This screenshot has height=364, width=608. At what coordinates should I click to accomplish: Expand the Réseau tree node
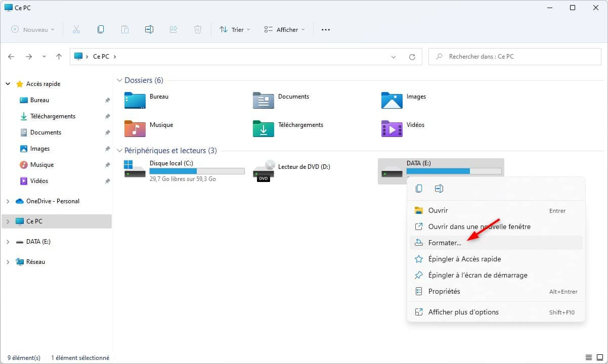[8, 262]
